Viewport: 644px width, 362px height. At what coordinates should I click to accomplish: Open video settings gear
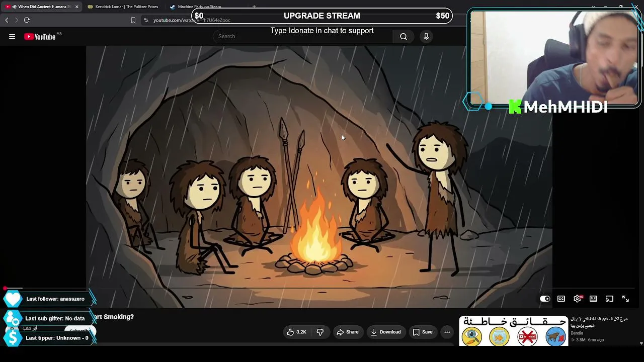tap(578, 299)
